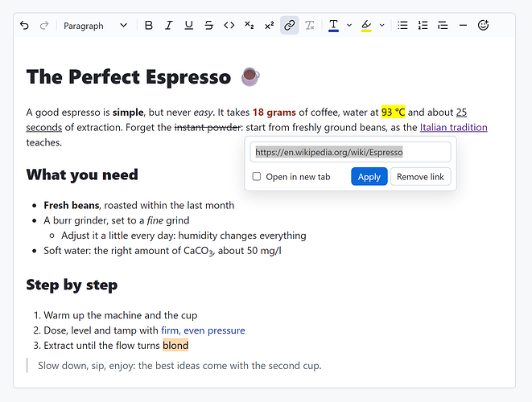Image resolution: width=532 pixels, height=402 pixels.
Task: Click the 'Soft water' CaCO3 bullet item
Action: [163, 251]
